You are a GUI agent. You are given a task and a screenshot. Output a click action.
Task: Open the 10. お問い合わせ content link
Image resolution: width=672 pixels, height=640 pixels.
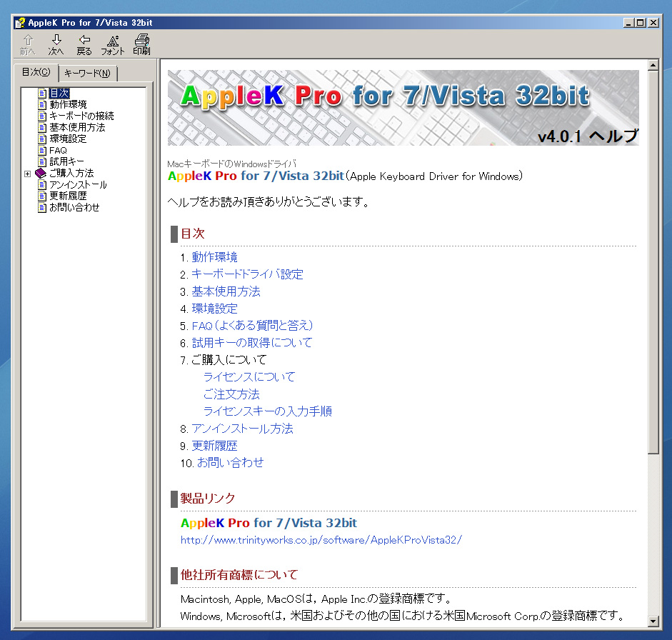(230, 463)
